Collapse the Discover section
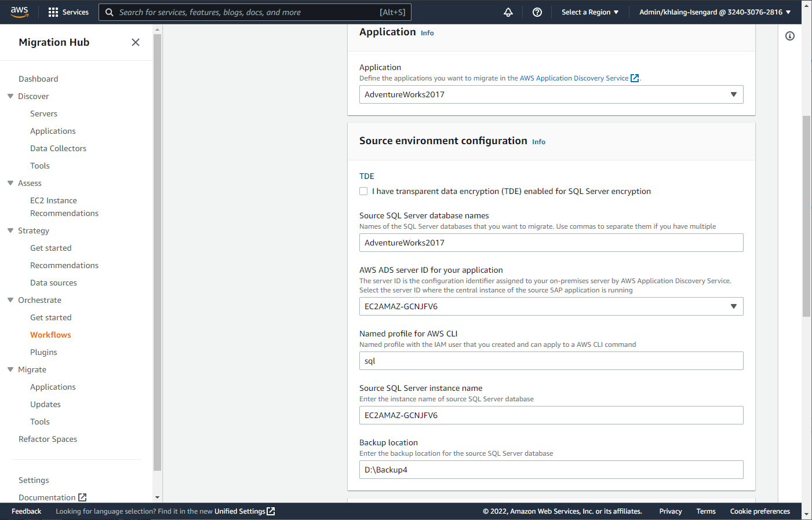The height and width of the screenshot is (520, 812). click(10, 96)
